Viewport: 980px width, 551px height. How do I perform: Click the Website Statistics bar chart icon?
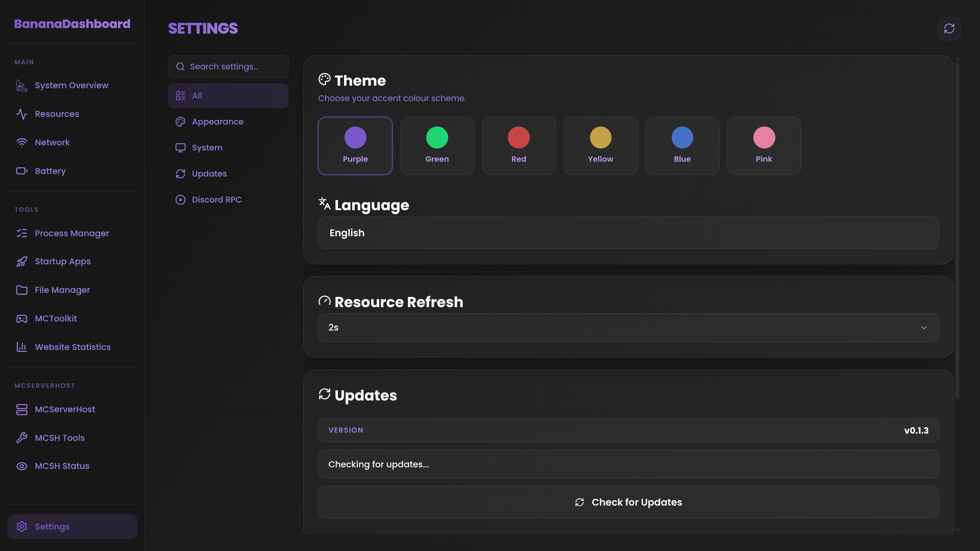21,347
